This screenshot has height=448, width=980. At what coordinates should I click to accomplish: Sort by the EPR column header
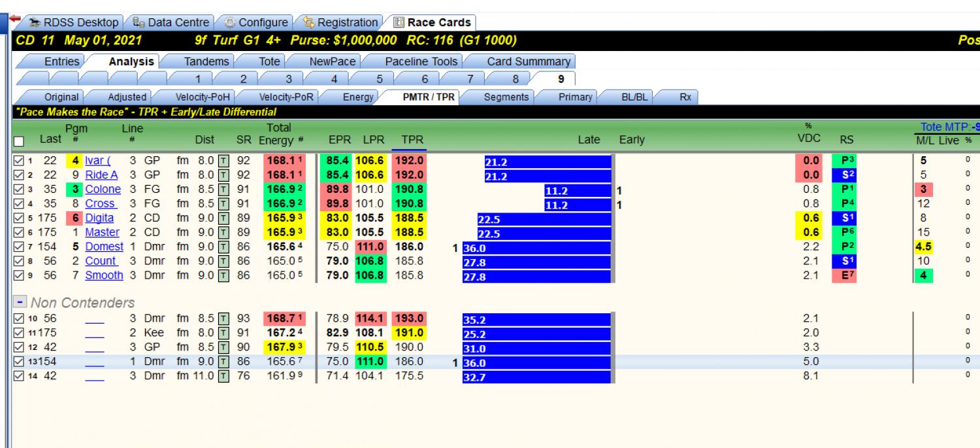click(x=340, y=139)
